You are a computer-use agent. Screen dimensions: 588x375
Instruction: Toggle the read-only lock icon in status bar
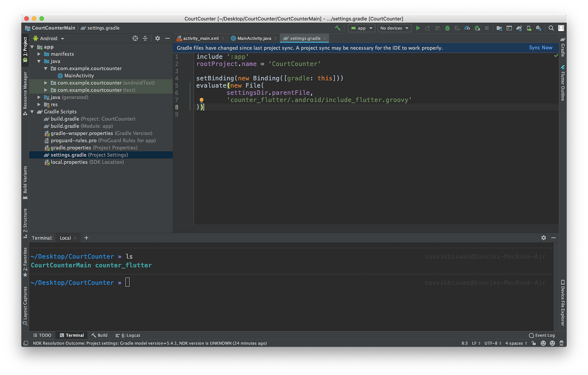pyautogui.click(x=533, y=343)
